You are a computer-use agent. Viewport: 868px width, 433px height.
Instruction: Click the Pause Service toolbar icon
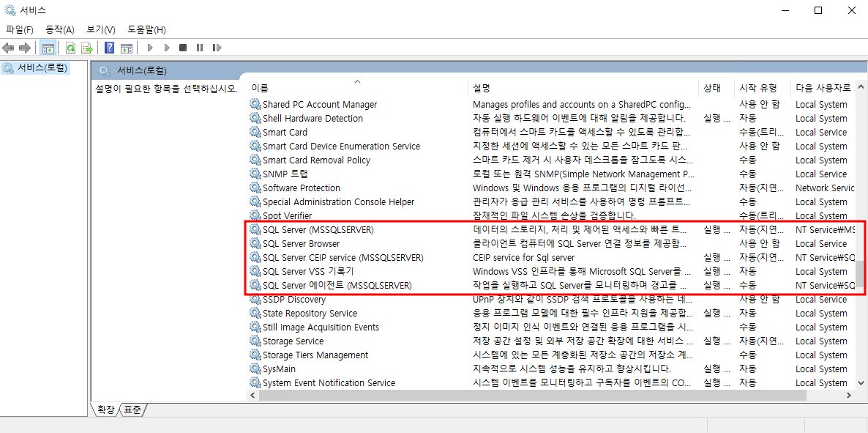tap(199, 48)
